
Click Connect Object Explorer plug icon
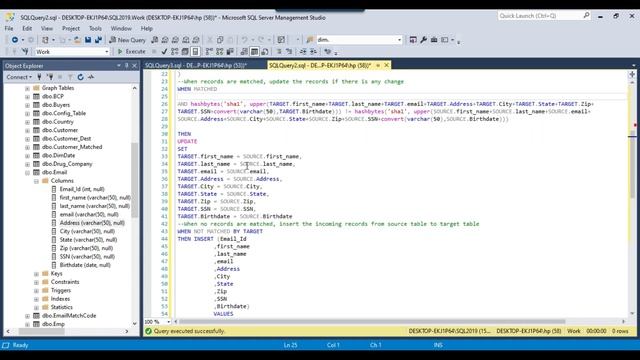[x=39, y=77]
